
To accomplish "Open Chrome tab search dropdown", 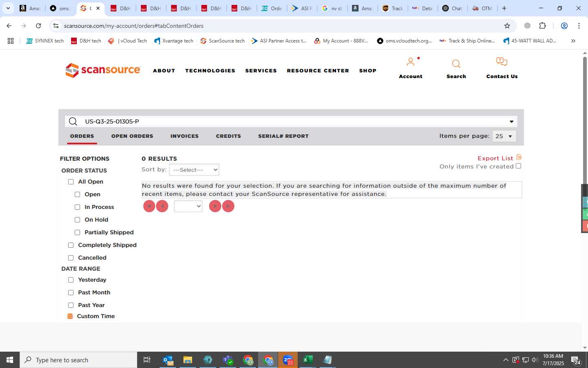I will pyautogui.click(x=8, y=8).
